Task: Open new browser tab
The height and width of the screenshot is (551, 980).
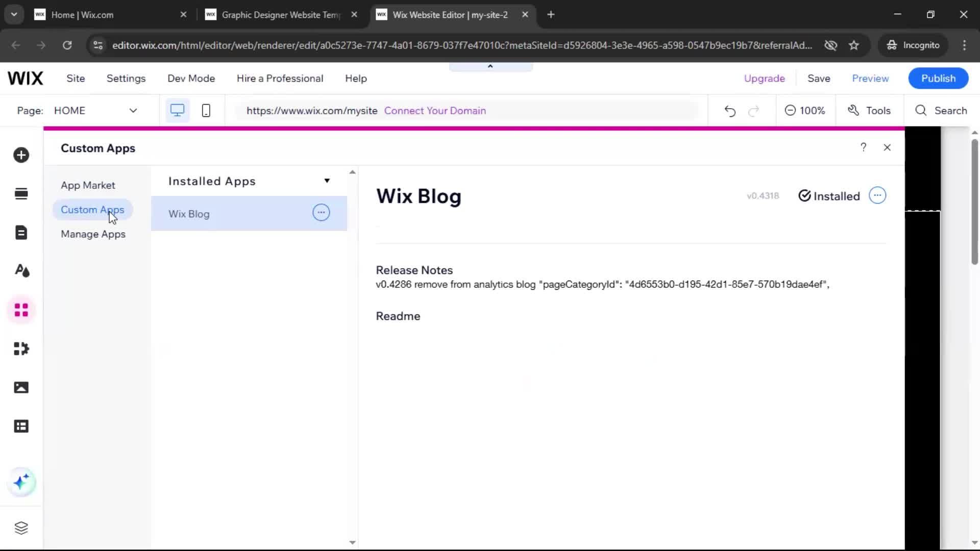Action: point(551,15)
